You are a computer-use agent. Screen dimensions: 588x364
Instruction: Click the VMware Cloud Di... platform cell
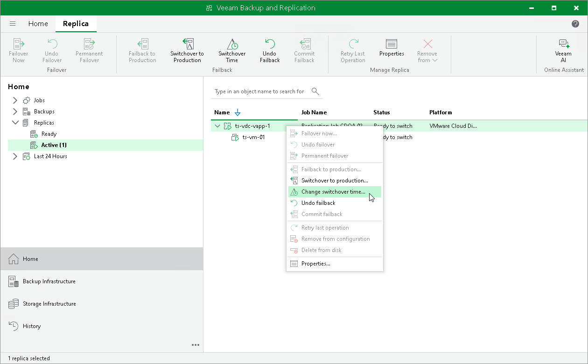[x=453, y=126]
